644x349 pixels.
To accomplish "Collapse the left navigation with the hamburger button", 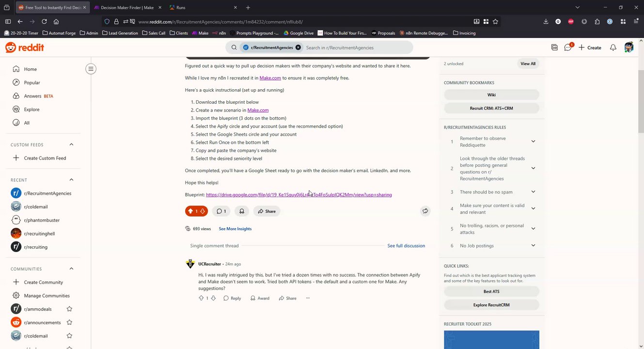I will [x=91, y=69].
